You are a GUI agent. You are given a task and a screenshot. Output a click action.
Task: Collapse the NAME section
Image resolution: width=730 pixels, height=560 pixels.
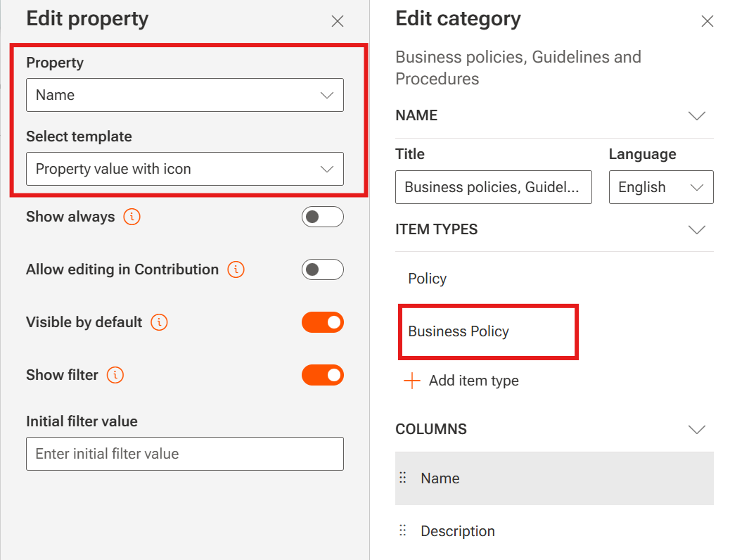click(696, 115)
